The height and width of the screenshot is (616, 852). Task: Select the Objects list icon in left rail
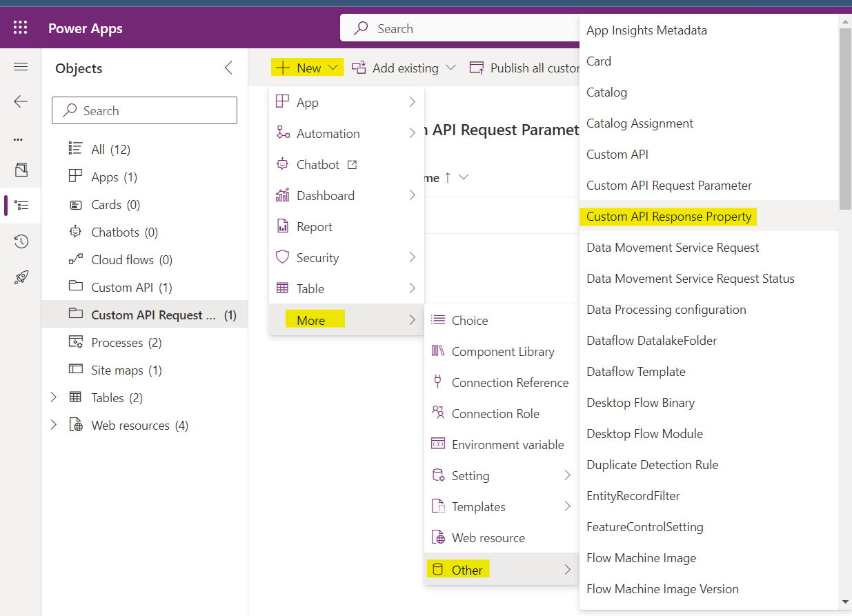pos(21,205)
